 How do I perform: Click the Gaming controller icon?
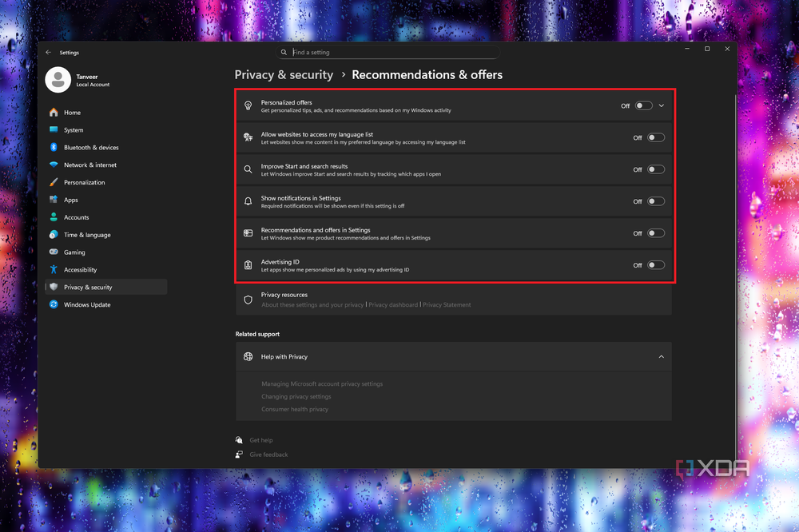(x=54, y=252)
